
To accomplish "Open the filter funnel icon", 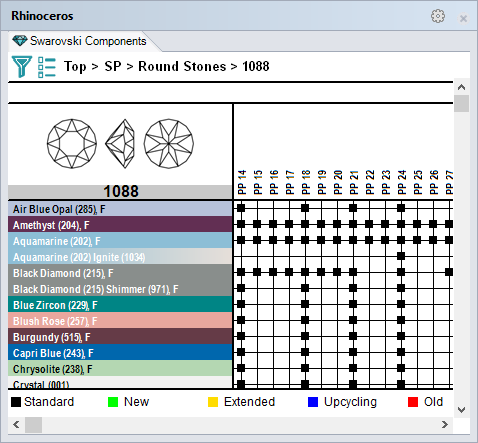I will point(22,67).
